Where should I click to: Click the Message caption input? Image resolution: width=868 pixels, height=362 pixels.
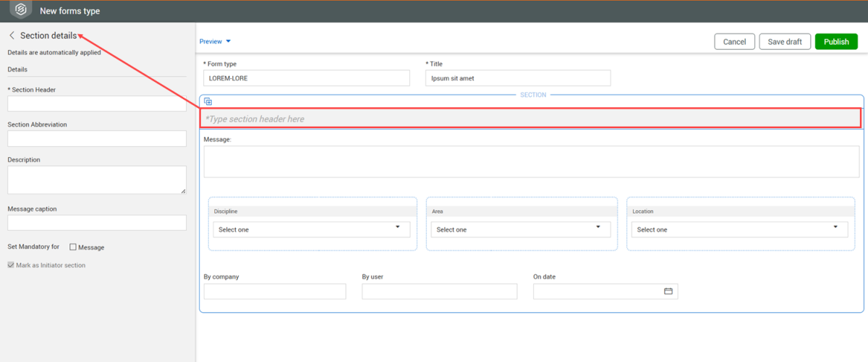[x=97, y=223]
